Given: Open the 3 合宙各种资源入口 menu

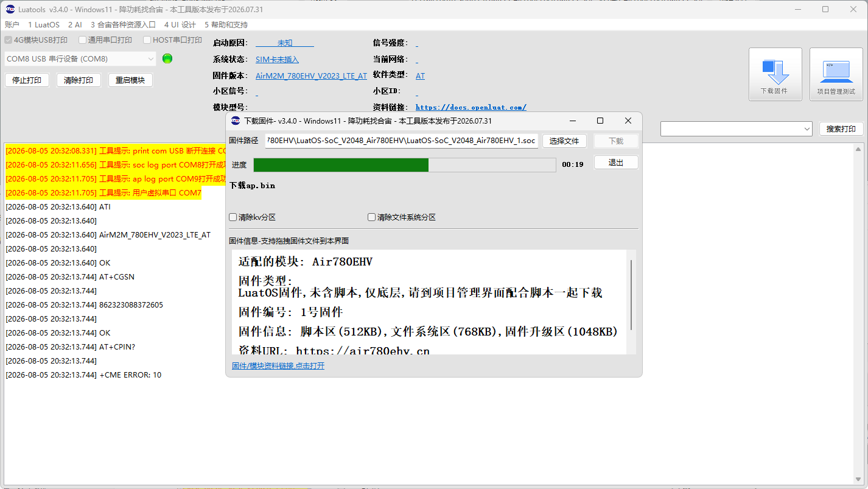Looking at the screenshot, I should (x=123, y=25).
